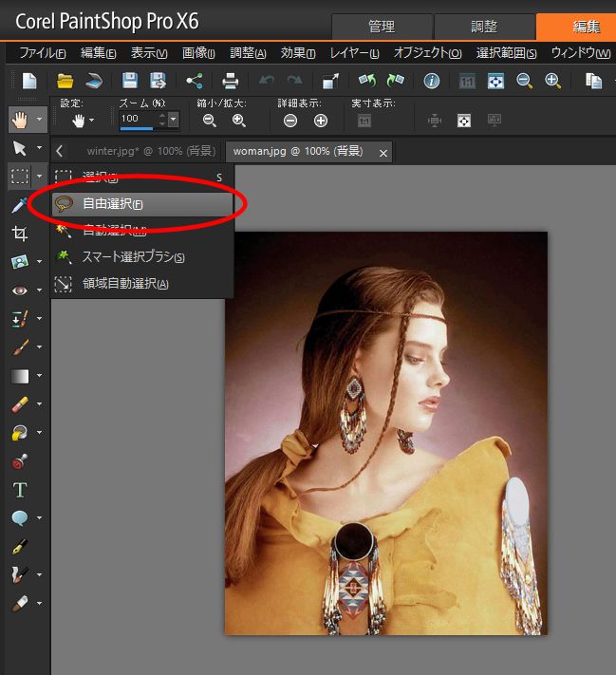Click the copy icon in main toolbar
This screenshot has width=616, height=675.
click(x=593, y=81)
